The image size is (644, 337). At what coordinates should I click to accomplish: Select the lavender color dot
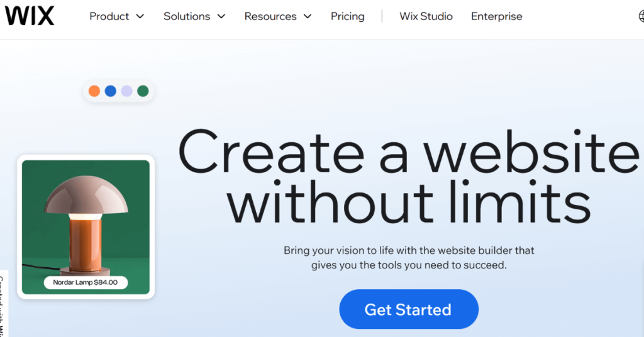[126, 91]
